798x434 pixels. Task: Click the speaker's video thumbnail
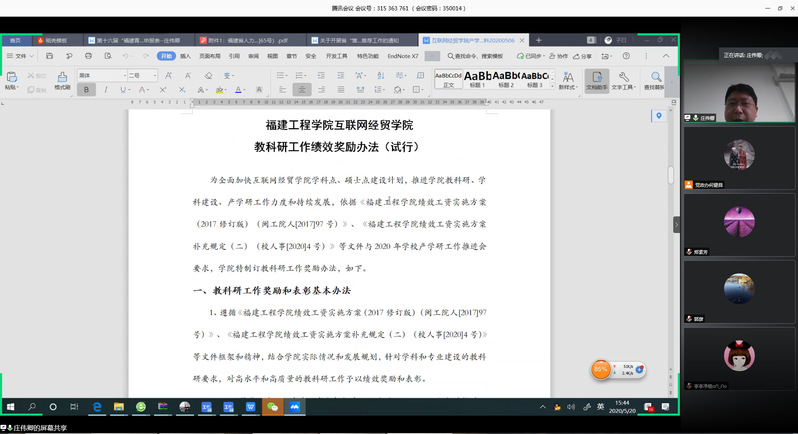[739, 92]
